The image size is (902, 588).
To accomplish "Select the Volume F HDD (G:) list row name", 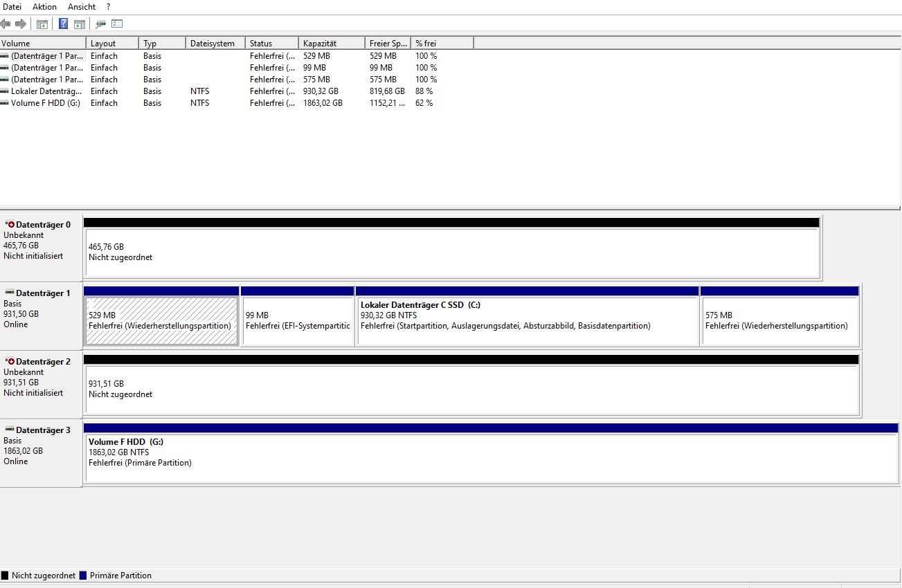I will (46, 103).
